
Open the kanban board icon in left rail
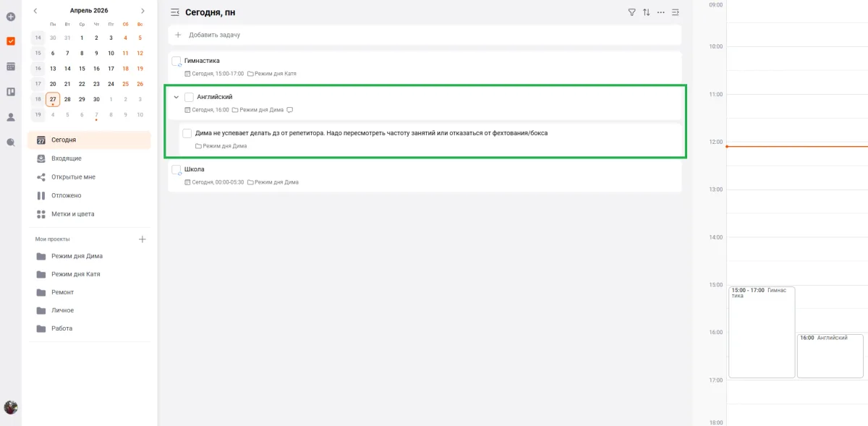click(11, 92)
